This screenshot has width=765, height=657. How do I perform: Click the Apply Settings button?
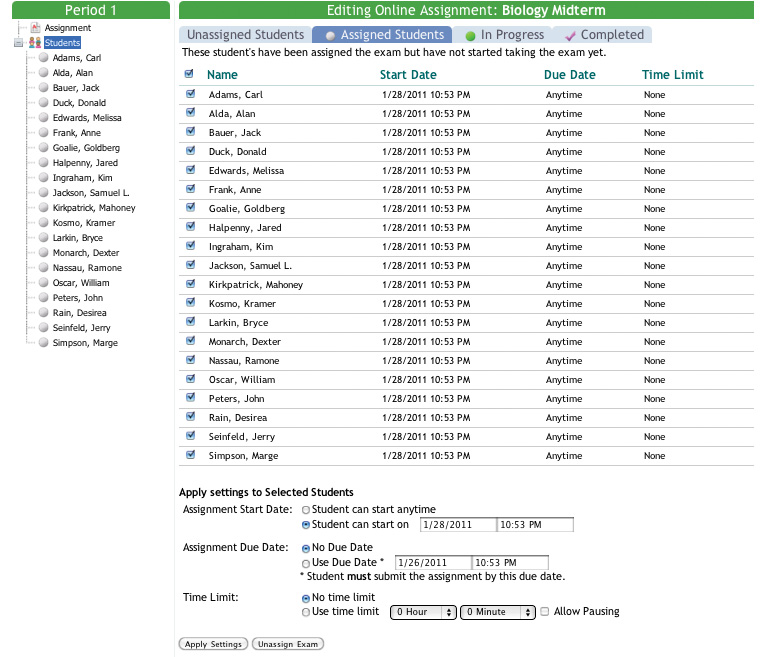213,644
